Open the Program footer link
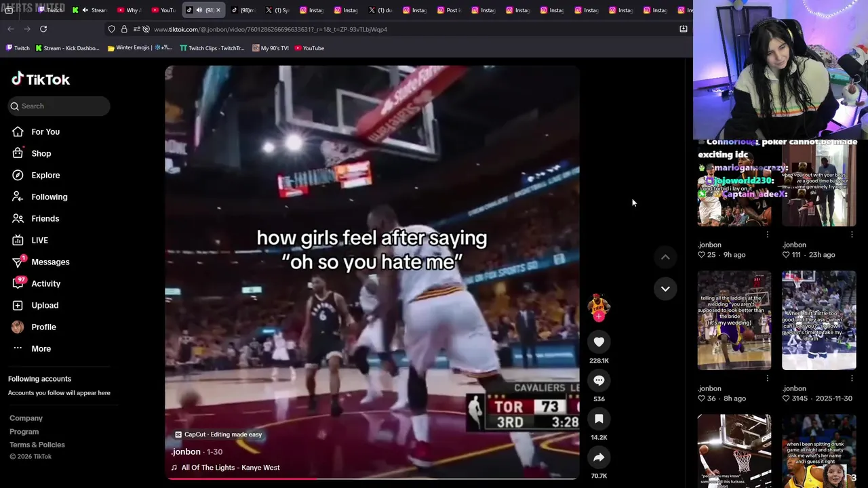Image resolution: width=868 pixels, height=488 pixels. 24,432
